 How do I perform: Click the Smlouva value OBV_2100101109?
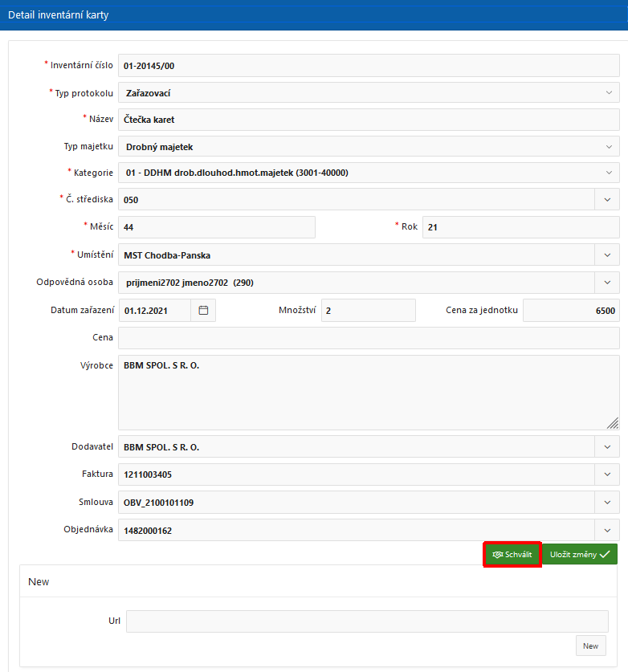[159, 503]
